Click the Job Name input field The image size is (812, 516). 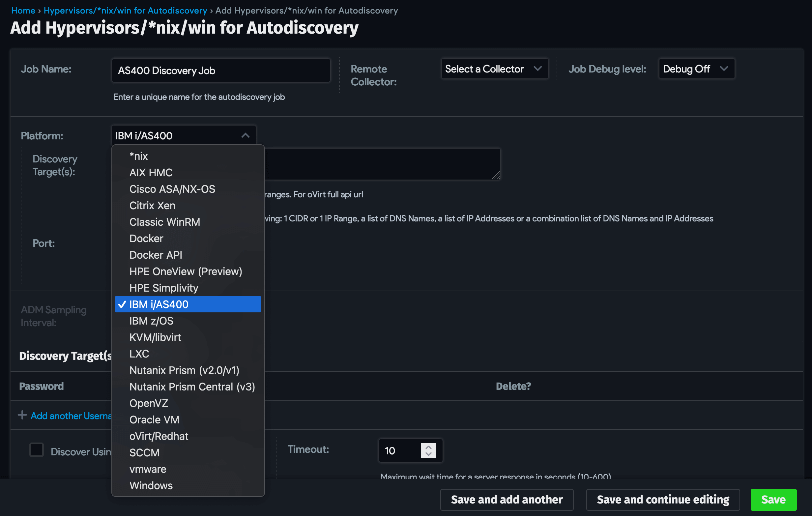(x=221, y=71)
